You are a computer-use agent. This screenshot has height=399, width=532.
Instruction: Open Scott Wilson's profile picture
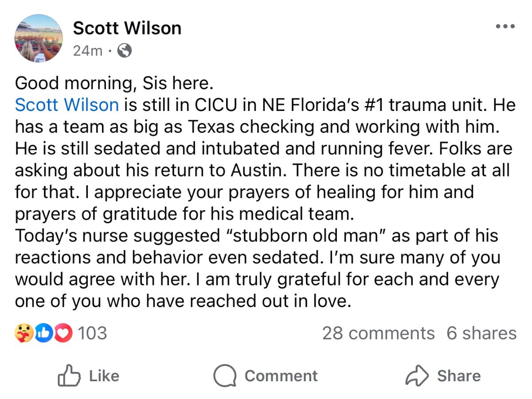pos(39,38)
